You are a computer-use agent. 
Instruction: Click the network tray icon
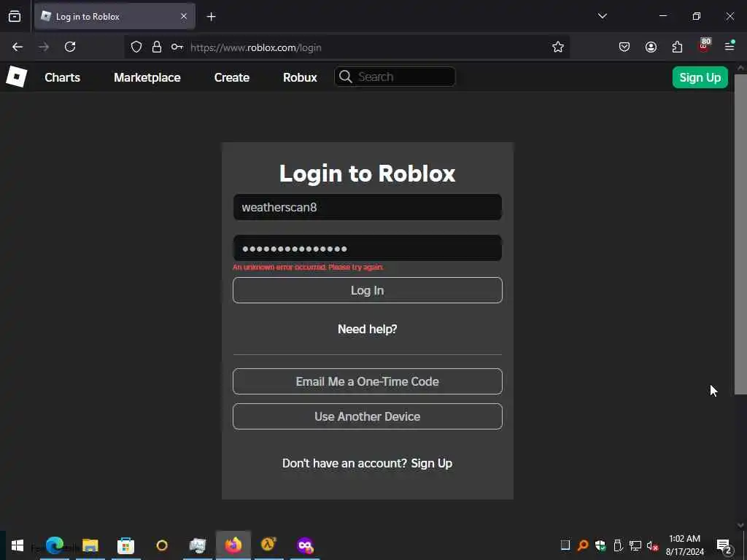pyautogui.click(x=635, y=545)
